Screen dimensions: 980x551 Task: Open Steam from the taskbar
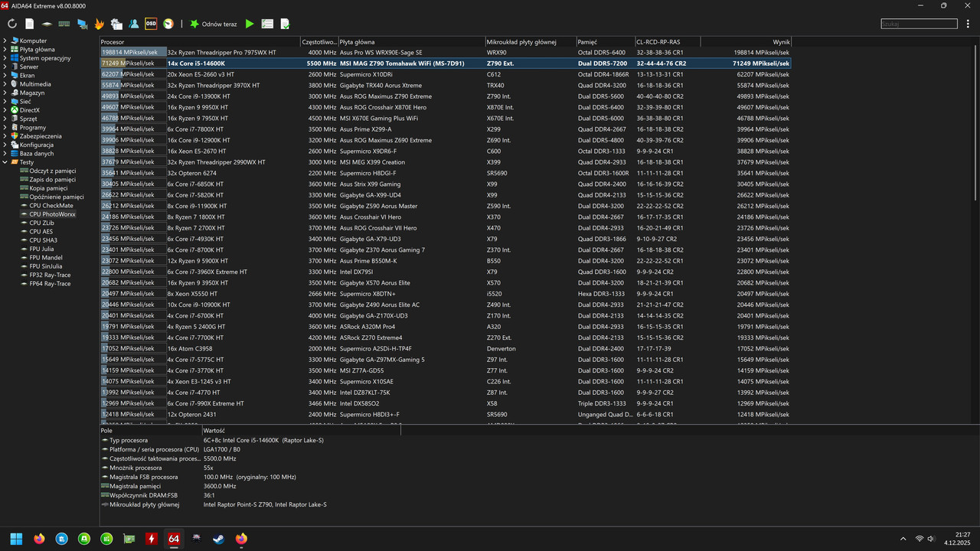pyautogui.click(x=219, y=539)
